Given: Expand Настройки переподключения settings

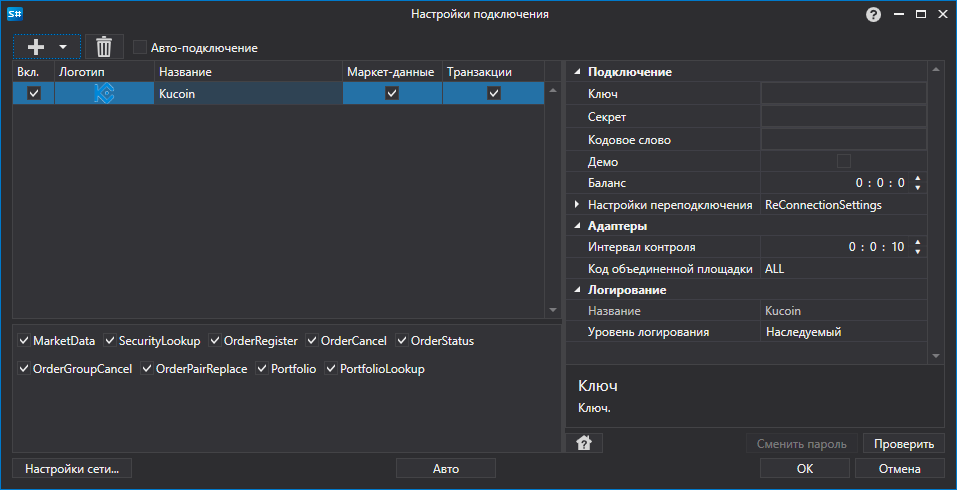Looking at the screenshot, I should (577, 204).
